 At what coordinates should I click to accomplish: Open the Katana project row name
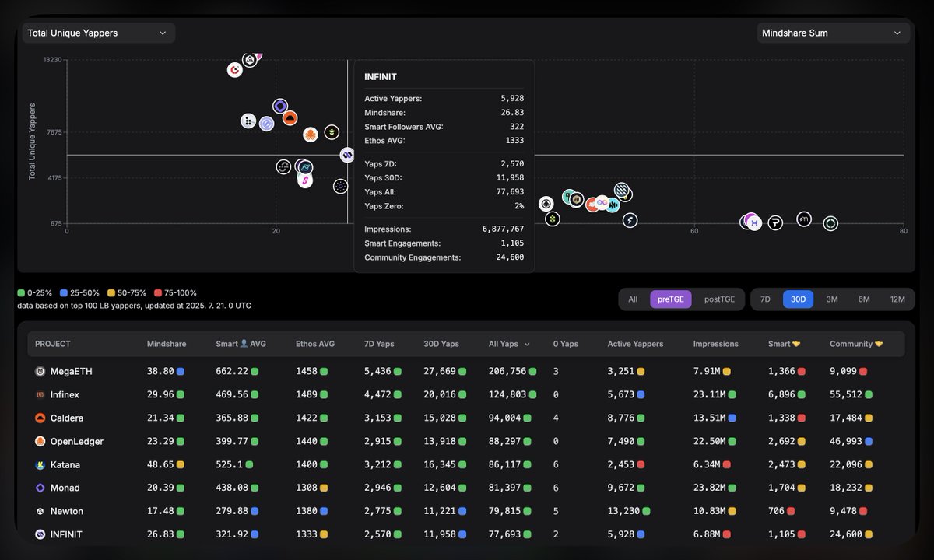coord(65,465)
